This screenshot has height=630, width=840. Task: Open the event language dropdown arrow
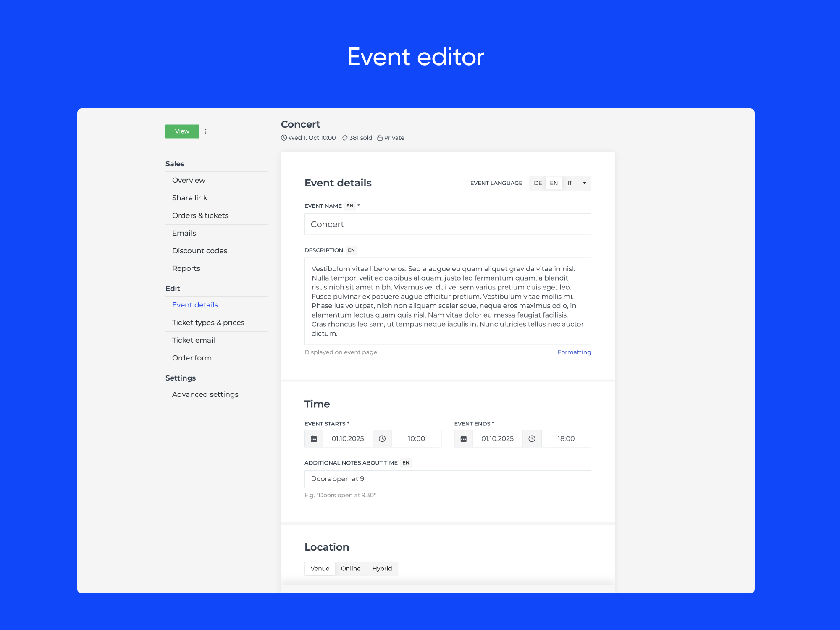pyautogui.click(x=584, y=183)
